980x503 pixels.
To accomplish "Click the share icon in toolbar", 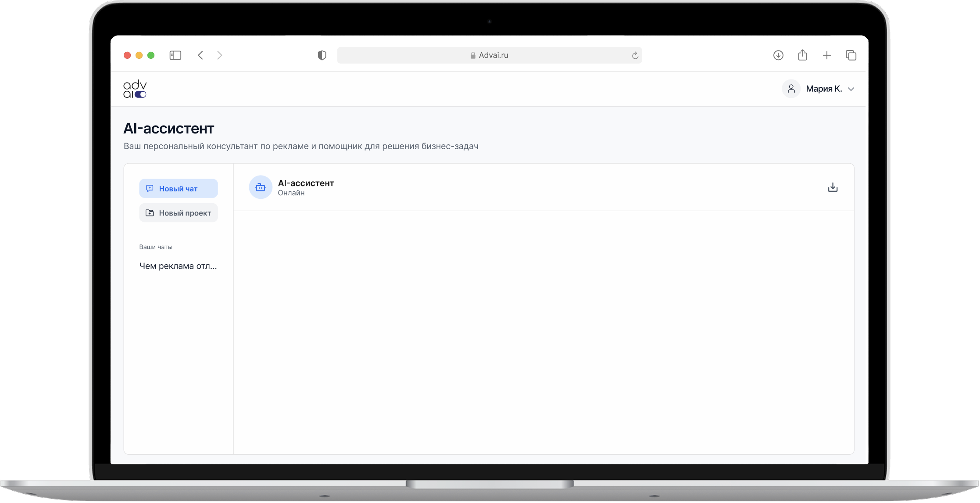I will pos(802,55).
